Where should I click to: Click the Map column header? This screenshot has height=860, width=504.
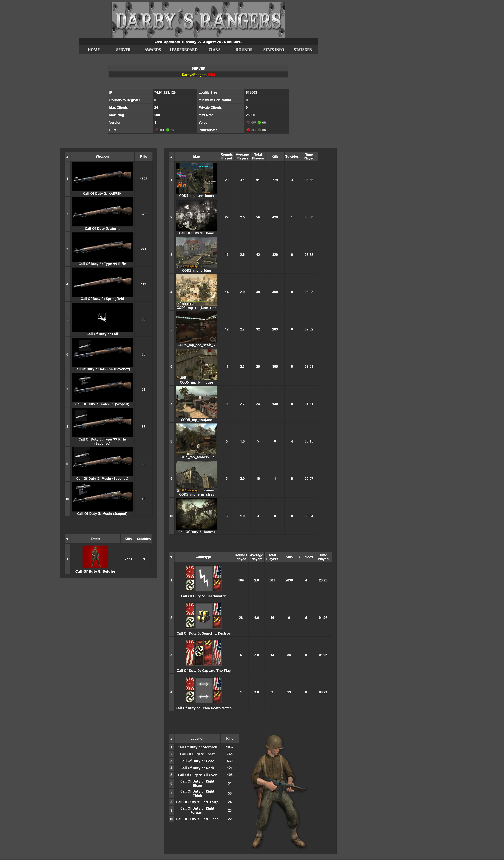click(x=197, y=157)
